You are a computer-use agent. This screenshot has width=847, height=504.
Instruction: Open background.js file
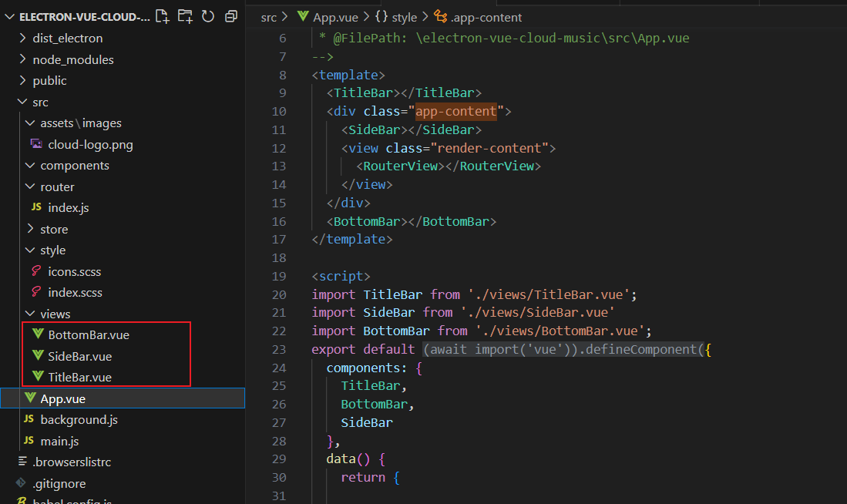point(79,419)
